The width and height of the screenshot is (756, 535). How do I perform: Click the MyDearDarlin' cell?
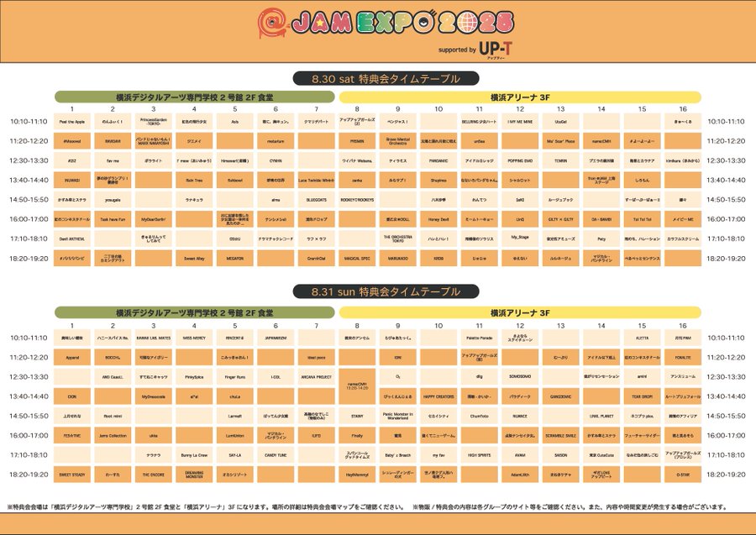pyautogui.click(x=154, y=219)
